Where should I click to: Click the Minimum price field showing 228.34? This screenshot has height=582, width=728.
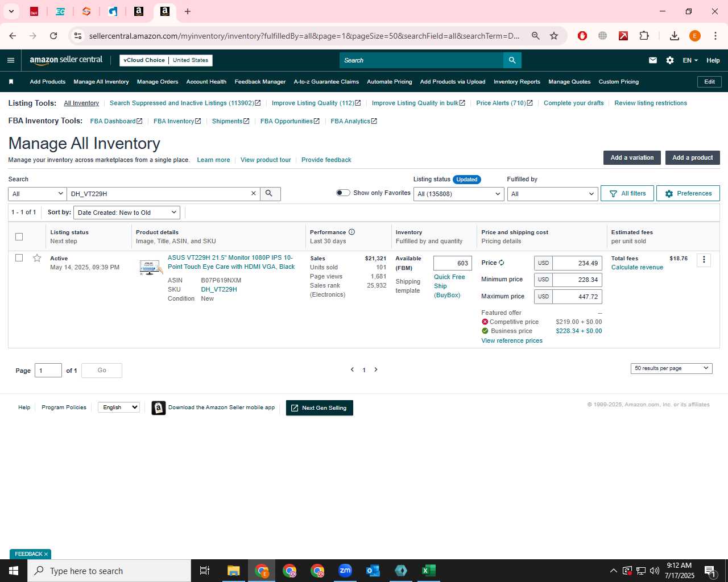(x=577, y=280)
